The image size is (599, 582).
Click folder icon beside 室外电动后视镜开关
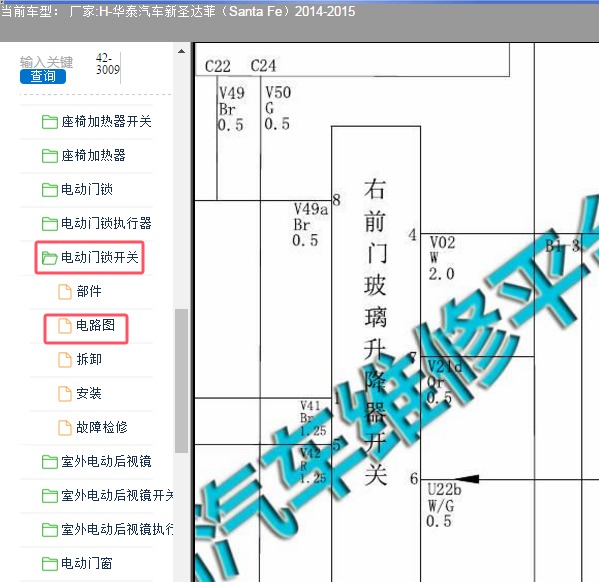pos(50,496)
